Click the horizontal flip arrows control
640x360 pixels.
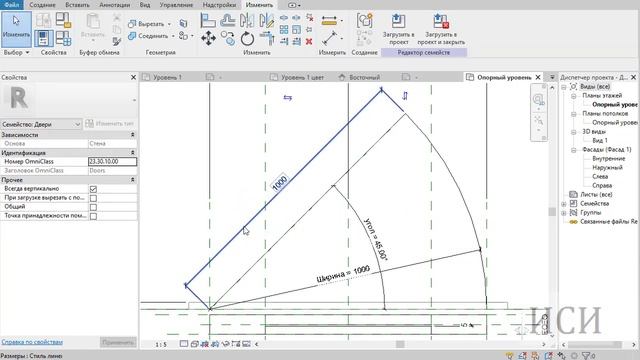point(288,98)
